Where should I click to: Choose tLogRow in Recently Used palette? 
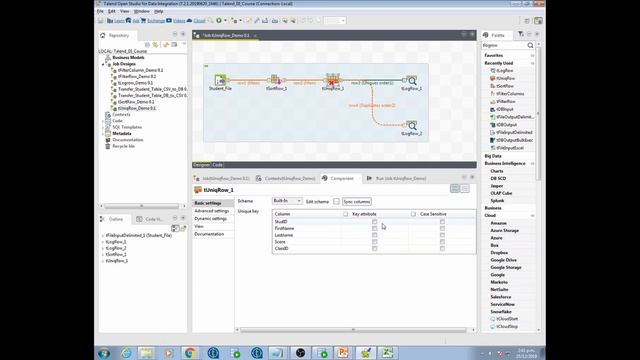tap(504, 71)
